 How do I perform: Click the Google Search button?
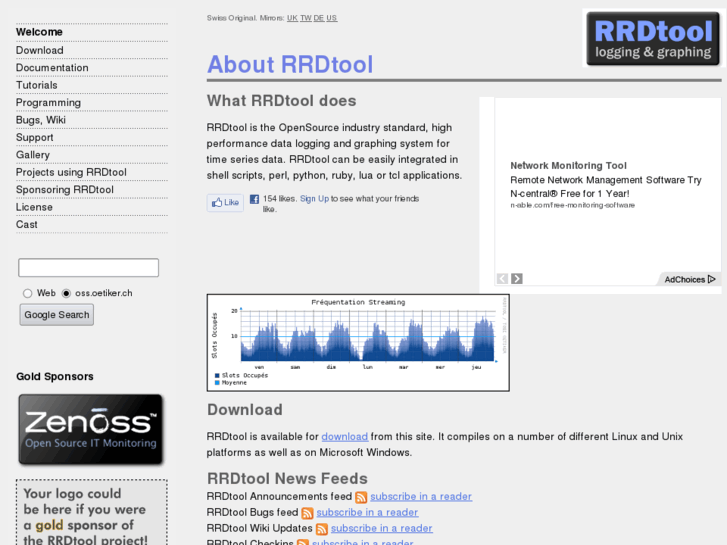(x=57, y=315)
